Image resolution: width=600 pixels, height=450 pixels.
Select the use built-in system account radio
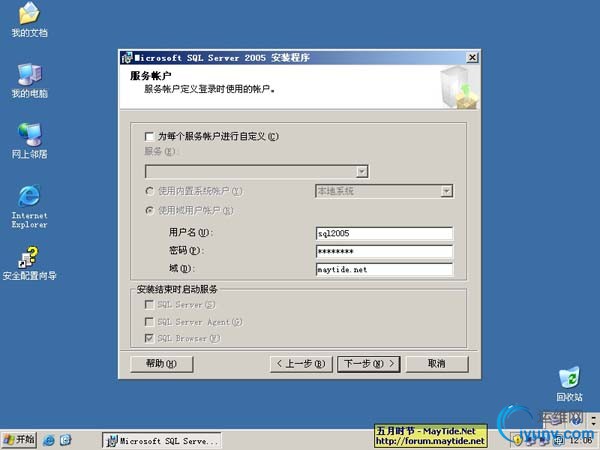(x=150, y=191)
